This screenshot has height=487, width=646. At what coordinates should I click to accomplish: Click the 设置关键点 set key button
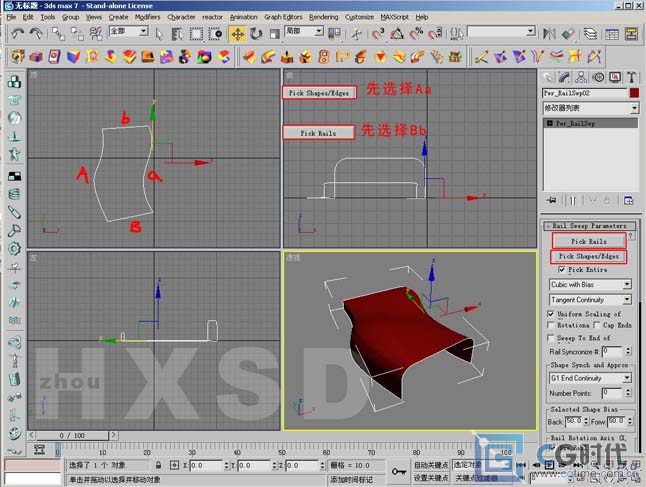click(431, 478)
